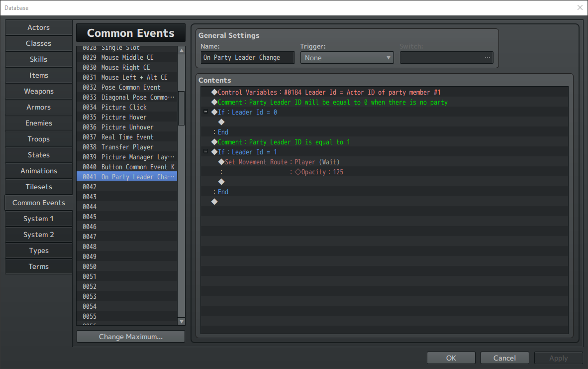Go to the Tilesets tab
Viewport: 588px width, 369px height.
[x=39, y=187]
